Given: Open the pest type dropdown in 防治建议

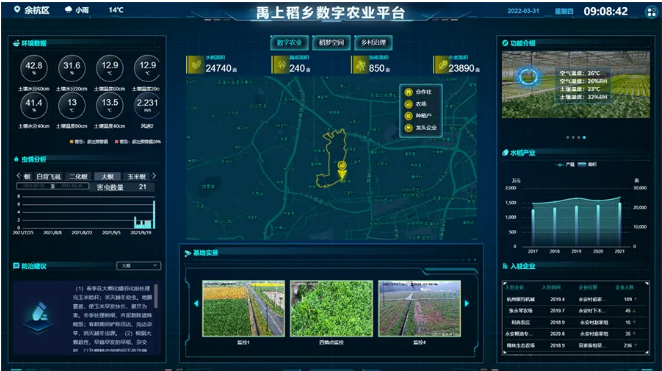Looking at the screenshot, I should pyautogui.click(x=138, y=266).
